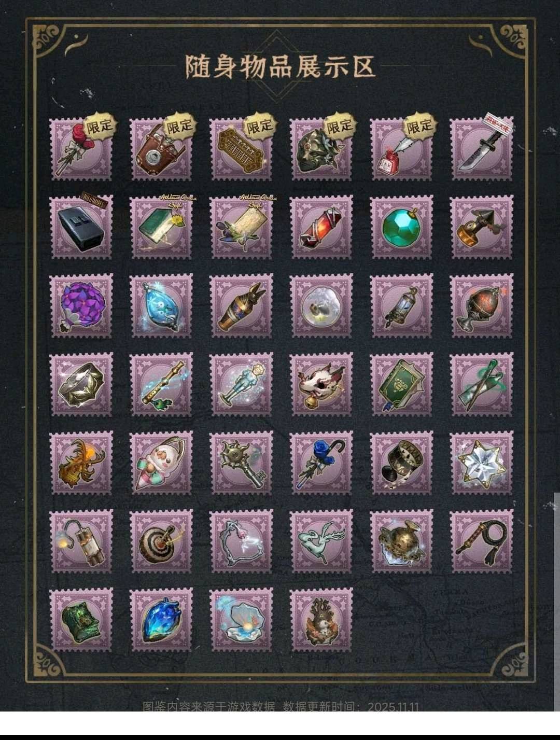Click the blue rose umbrella item
This screenshot has height=740, width=560.
click(x=321, y=463)
